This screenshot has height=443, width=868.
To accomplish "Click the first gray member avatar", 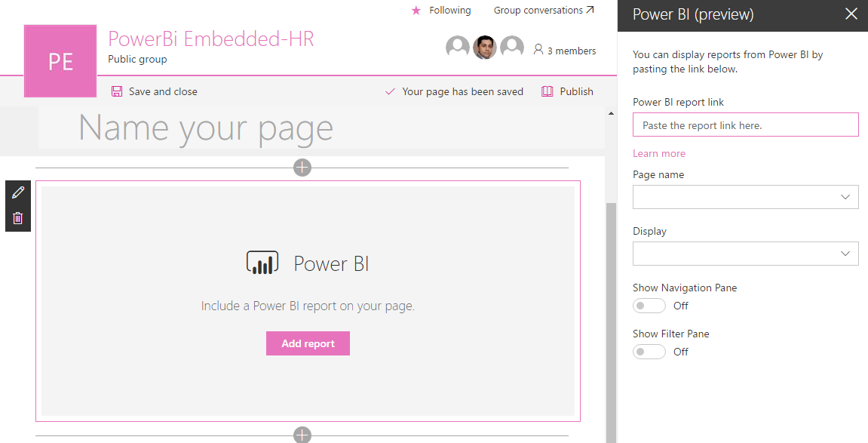I will pos(458,48).
